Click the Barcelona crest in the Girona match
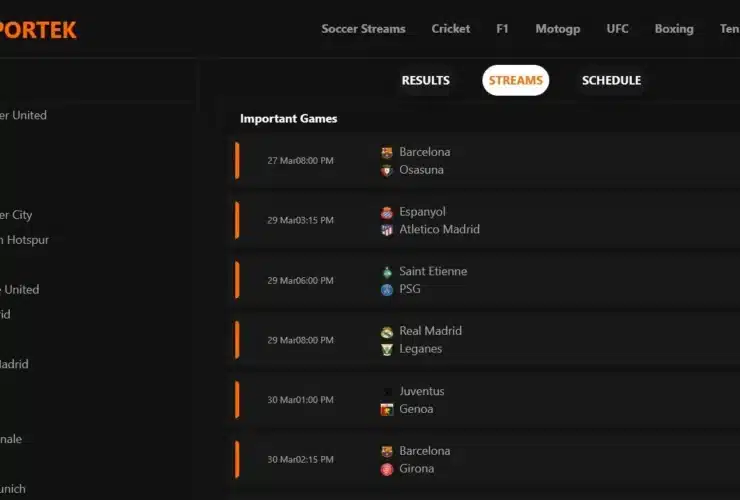This screenshot has height=500, width=740. click(x=387, y=451)
